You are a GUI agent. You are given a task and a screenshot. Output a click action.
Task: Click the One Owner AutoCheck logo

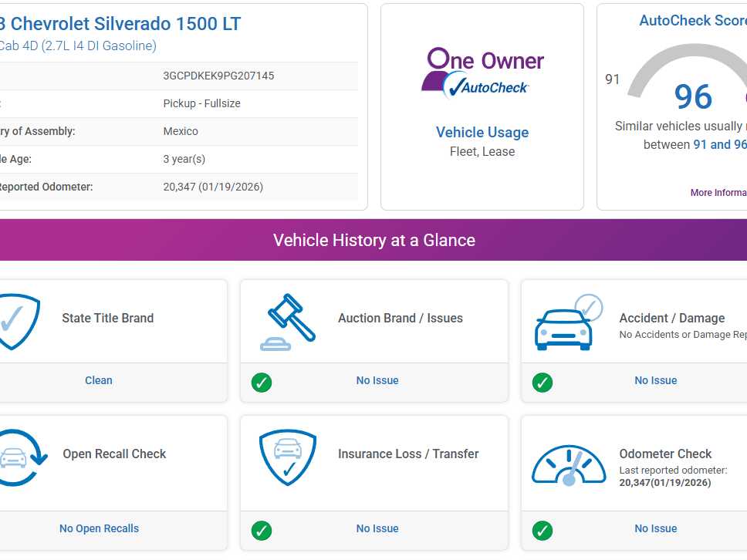pyautogui.click(x=482, y=74)
